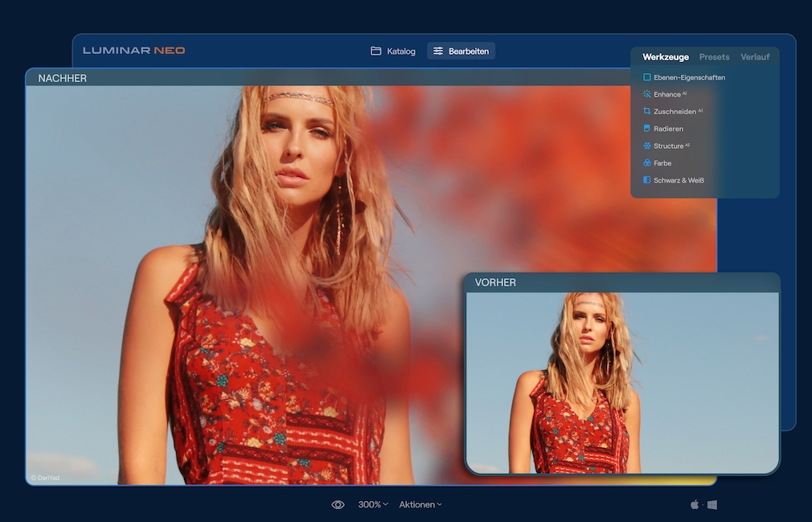Image resolution: width=812 pixels, height=522 pixels.
Task: Click the Katalog folder icon
Action: coord(375,50)
